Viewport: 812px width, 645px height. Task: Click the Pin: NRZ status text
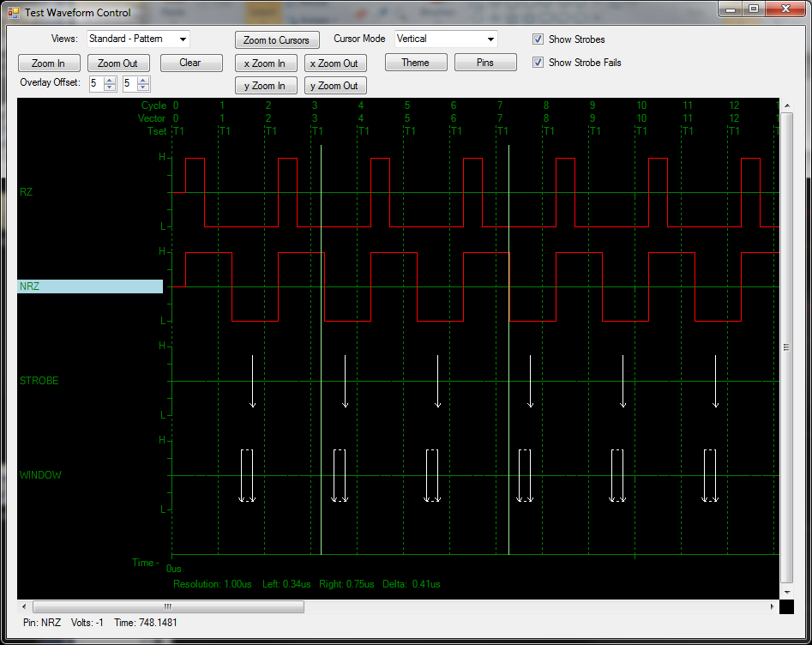click(42, 623)
